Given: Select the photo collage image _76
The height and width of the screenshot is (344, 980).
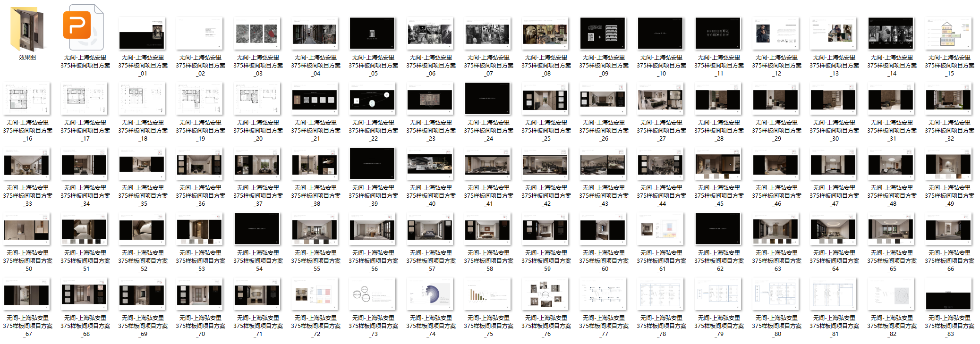Looking at the screenshot, I should tap(545, 294).
